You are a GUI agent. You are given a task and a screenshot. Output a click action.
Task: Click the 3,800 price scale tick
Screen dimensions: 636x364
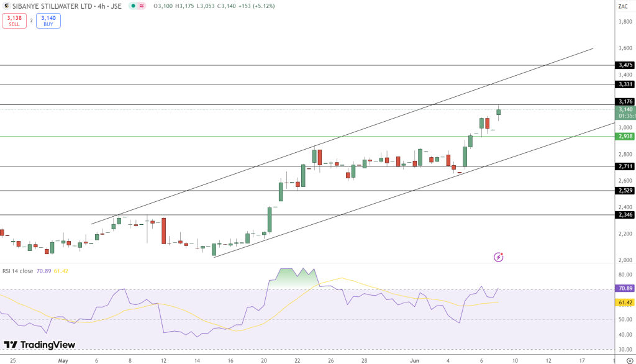[625, 22]
